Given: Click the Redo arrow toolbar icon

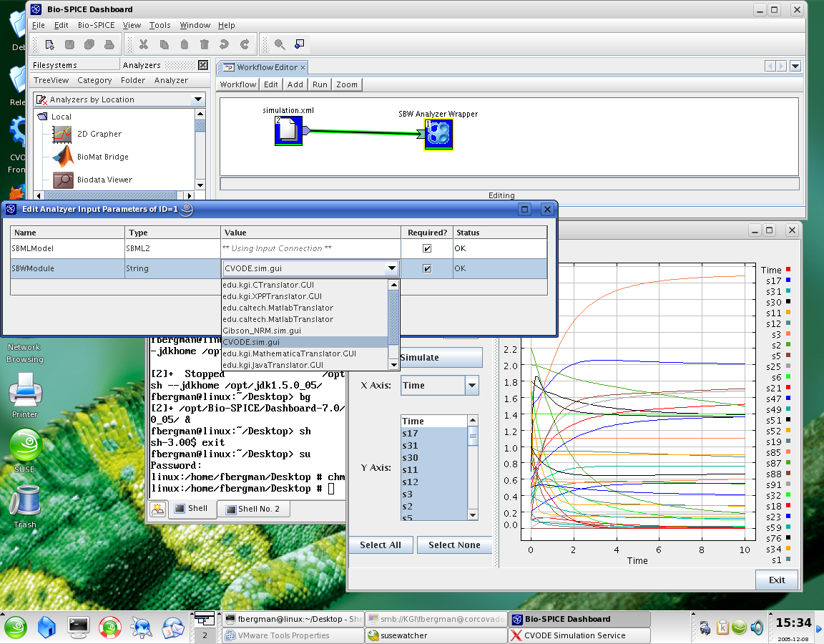Looking at the screenshot, I should click(x=245, y=44).
